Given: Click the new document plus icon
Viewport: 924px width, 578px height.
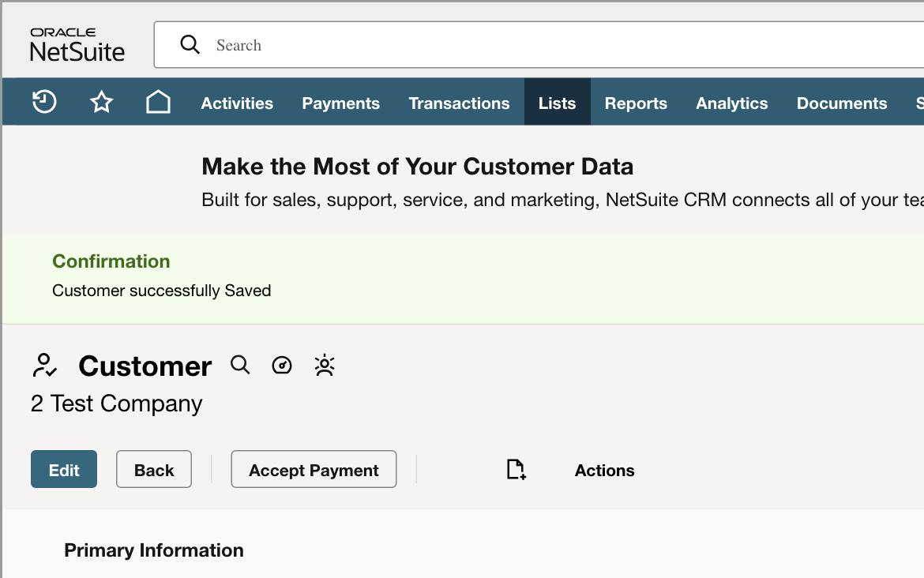Looking at the screenshot, I should pos(516,470).
